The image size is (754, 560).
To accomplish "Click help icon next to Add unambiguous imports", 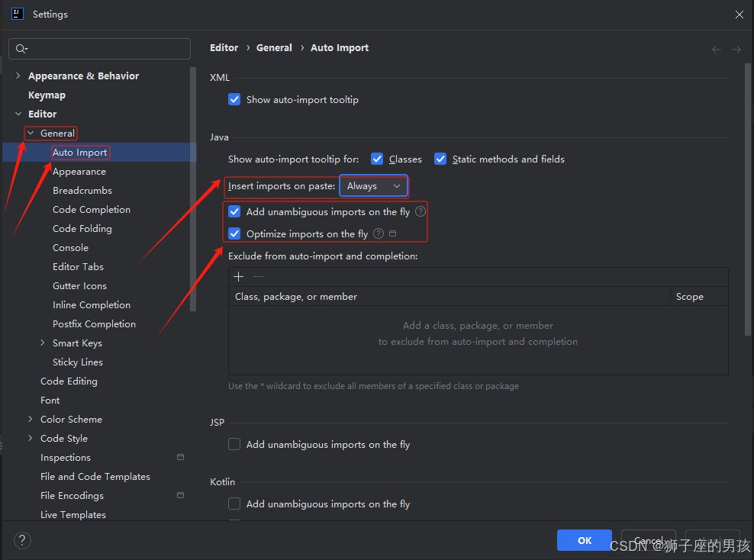I will [x=420, y=211].
